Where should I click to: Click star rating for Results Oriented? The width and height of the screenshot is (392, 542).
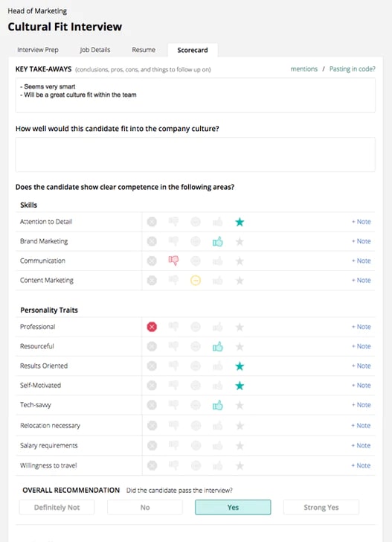240,366
